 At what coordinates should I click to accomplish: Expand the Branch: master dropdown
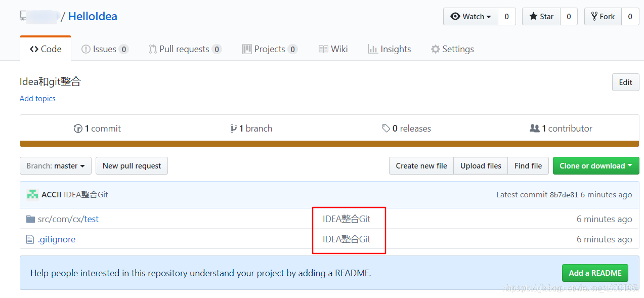pyautogui.click(x=56, y=166)
